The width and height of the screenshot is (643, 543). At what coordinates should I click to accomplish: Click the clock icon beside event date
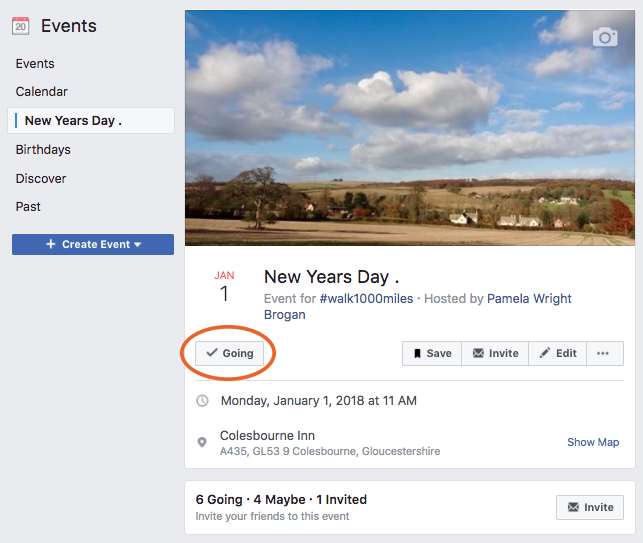[202, 401]
